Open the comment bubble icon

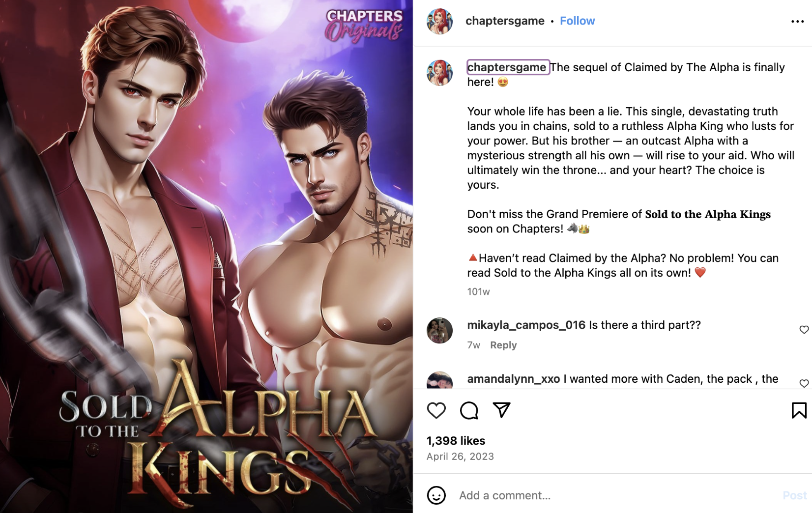click(x=469, y=410)
